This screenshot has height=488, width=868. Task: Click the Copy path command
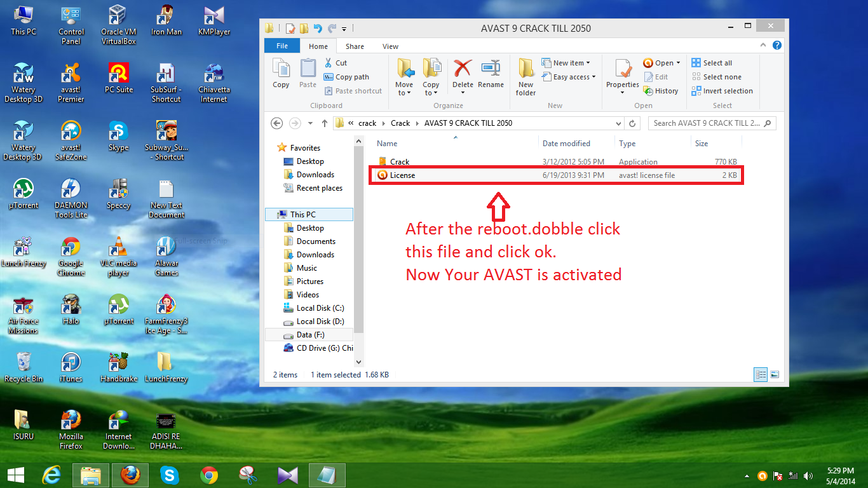(347, 77)
